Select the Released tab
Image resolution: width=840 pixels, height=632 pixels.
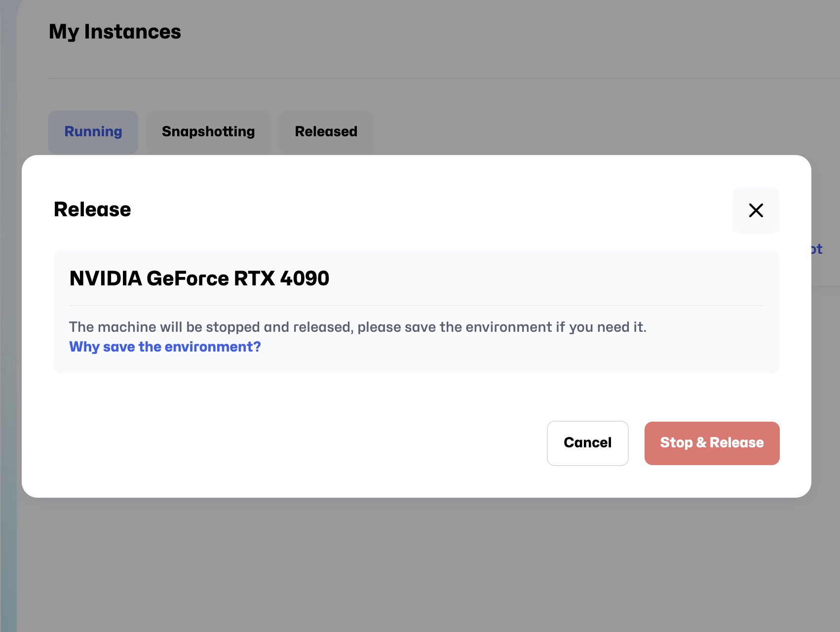(326, 132)
